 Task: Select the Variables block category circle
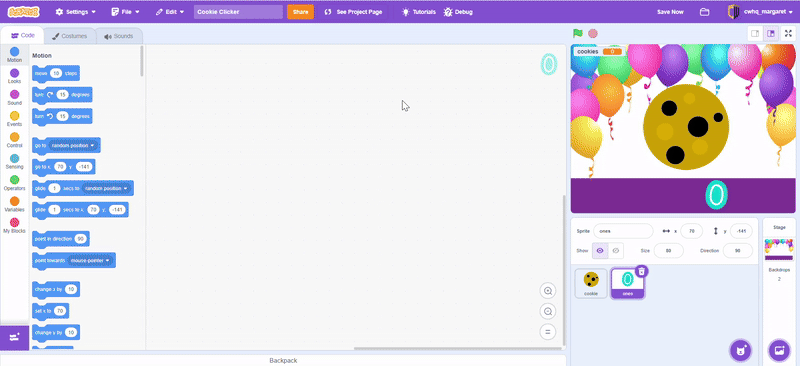click(x=14, y=201)
